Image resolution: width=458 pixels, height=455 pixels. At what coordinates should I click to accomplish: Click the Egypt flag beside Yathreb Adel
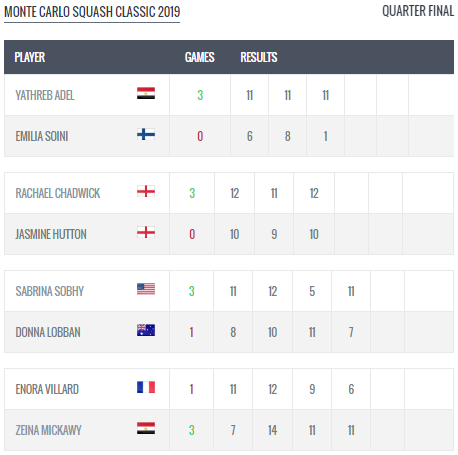pyautogui.click(x=146, y=93)
